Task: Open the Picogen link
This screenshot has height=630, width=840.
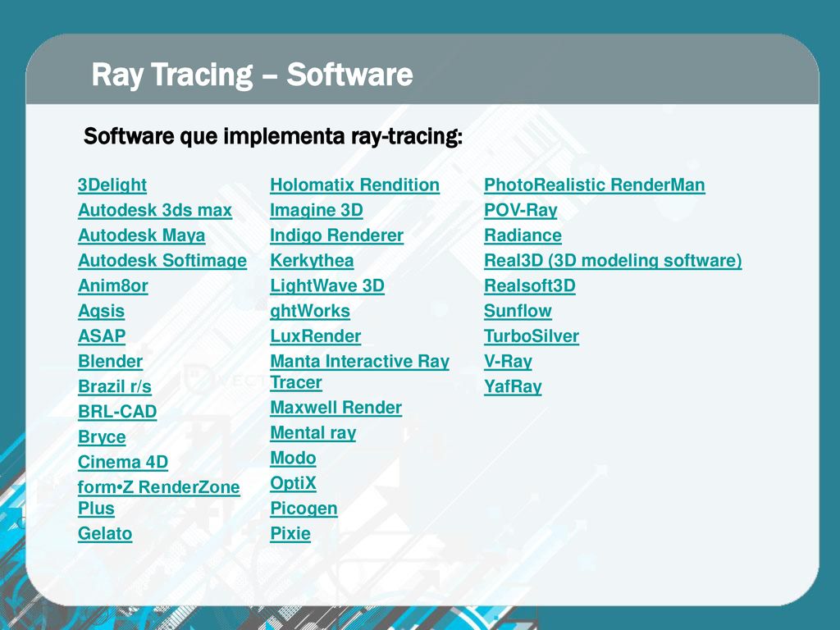Action: coord(304,509)
